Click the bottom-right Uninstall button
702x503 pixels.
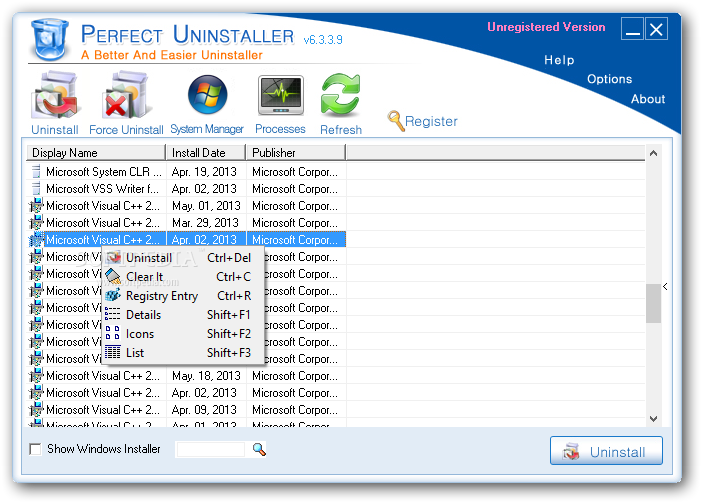point(606,451)
